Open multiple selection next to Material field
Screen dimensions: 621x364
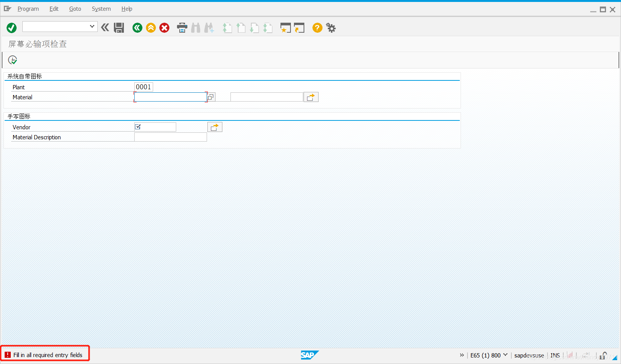pyautogui.click(x=210, y=97)
